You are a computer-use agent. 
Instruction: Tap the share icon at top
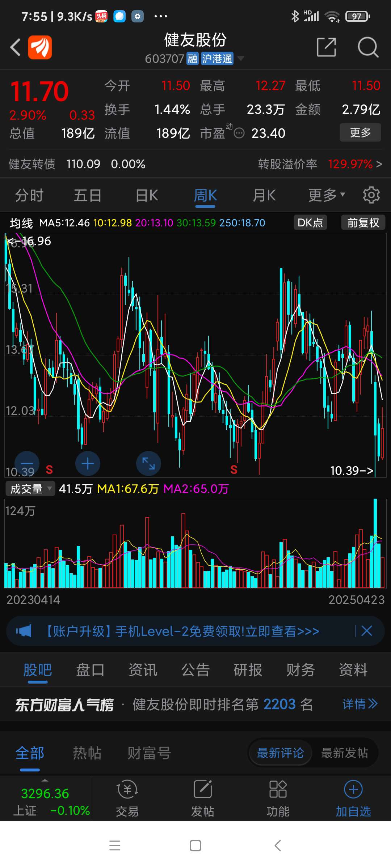pyautogui.click(x=326, y=47)
